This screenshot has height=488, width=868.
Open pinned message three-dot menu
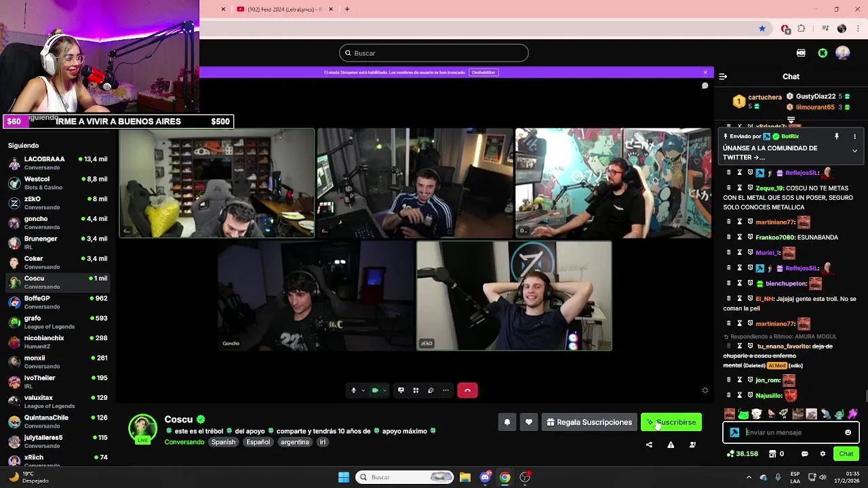click(854, 136)
